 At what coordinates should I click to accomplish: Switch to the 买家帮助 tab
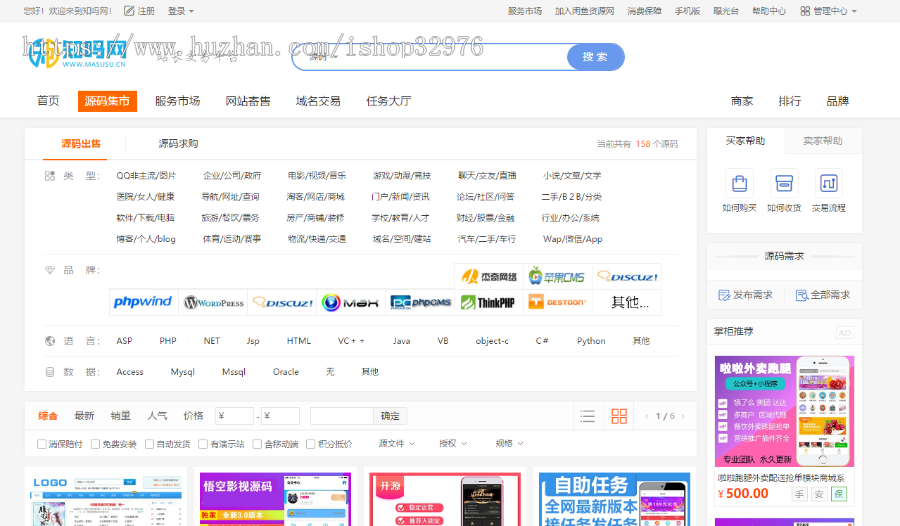[745, 141]
